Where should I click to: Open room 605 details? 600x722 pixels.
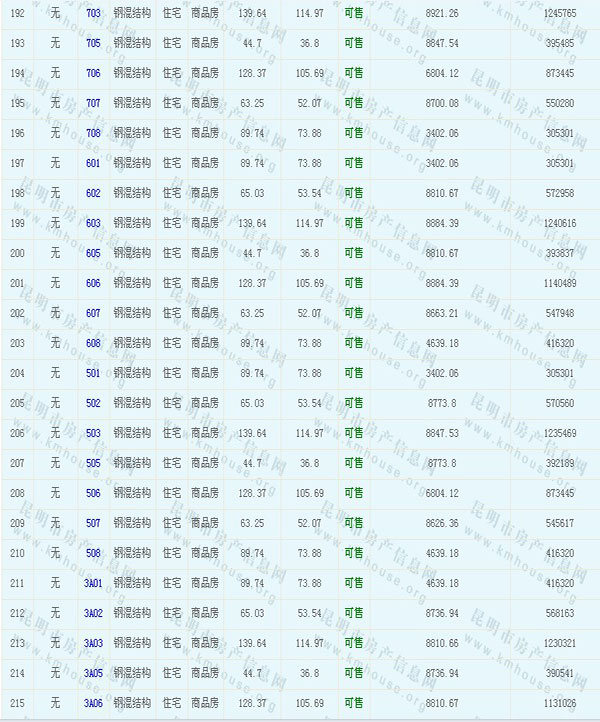click(93, 253)
